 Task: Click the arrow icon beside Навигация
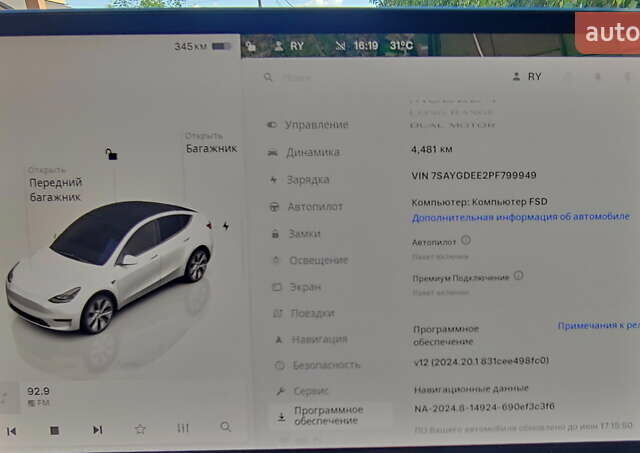tap(279, 340)
